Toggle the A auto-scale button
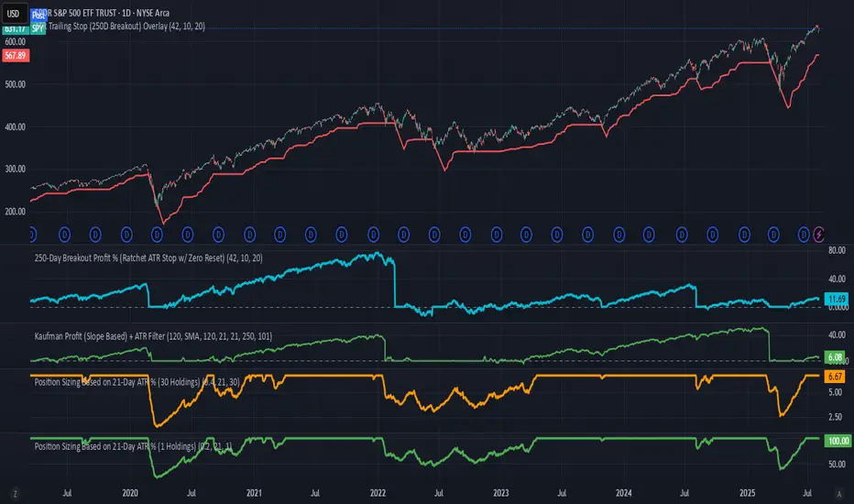 click(838, 494)
